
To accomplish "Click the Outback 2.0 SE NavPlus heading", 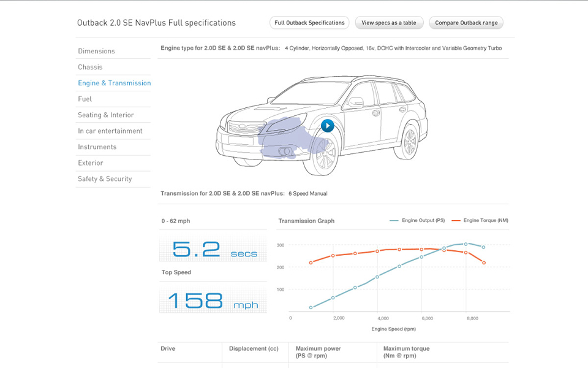I will pyautogui.click(x=156, y=23).
